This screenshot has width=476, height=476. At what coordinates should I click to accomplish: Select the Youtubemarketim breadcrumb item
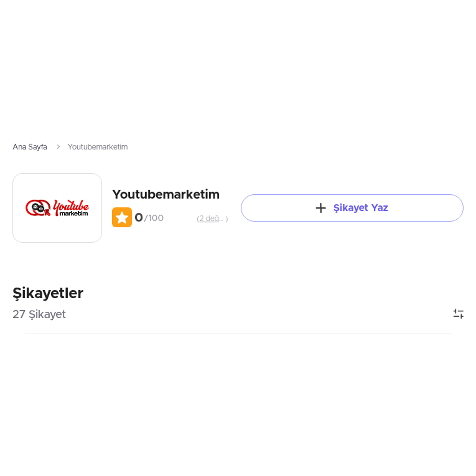(98, 147)
